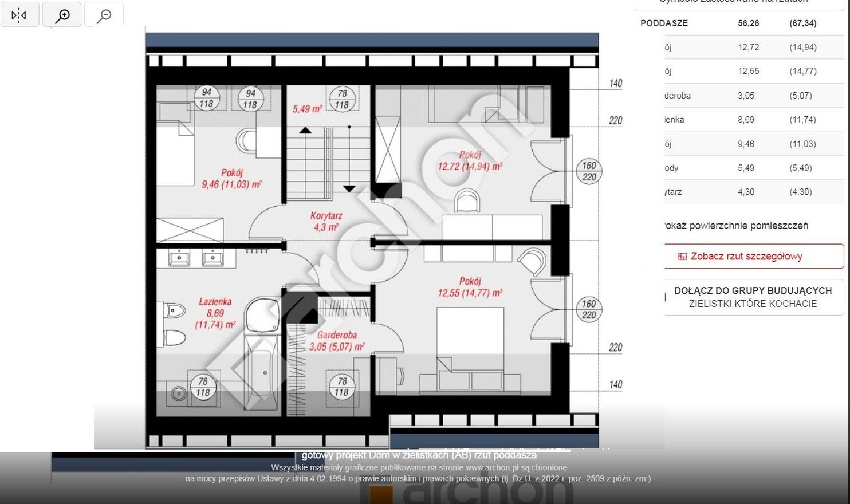The width and height of the screenshot is (850, 504).
Task: Click the 160/220 window marker beside Pokój 12,55
Action: pyautogui.click(x=589, y=309)
